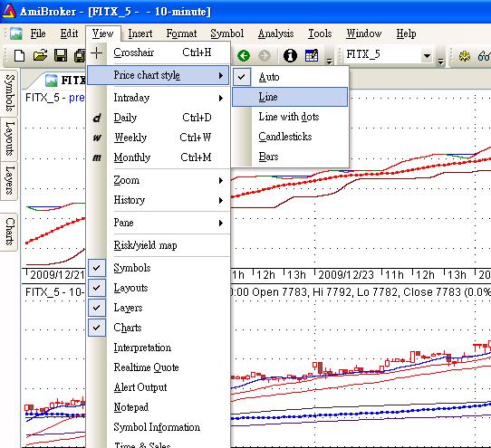
Task: Click the chart icon on the FITX tab
Action: click(51, 80)
